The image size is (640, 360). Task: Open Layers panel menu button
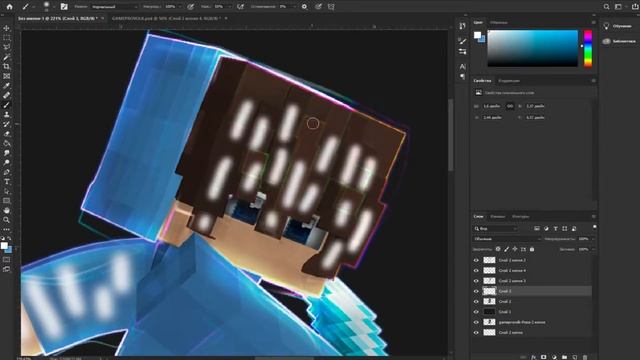(593, 216)
